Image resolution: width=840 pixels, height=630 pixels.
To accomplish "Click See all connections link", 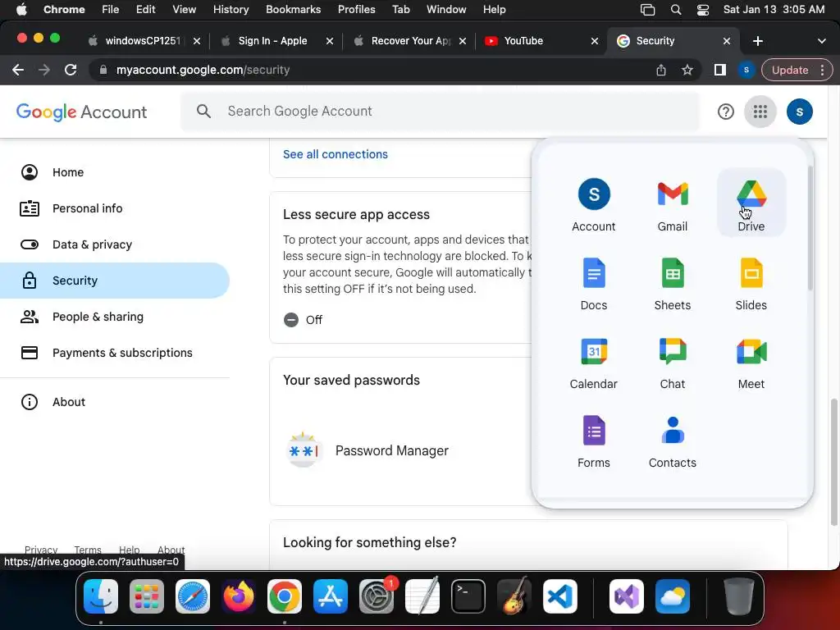I will [x=336, y=154].
